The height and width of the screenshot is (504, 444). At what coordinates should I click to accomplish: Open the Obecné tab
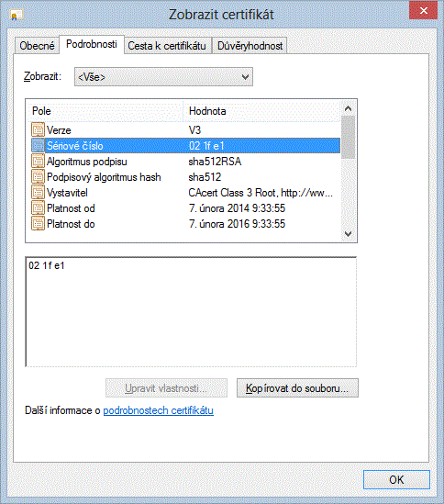click(x=37, y=46)
